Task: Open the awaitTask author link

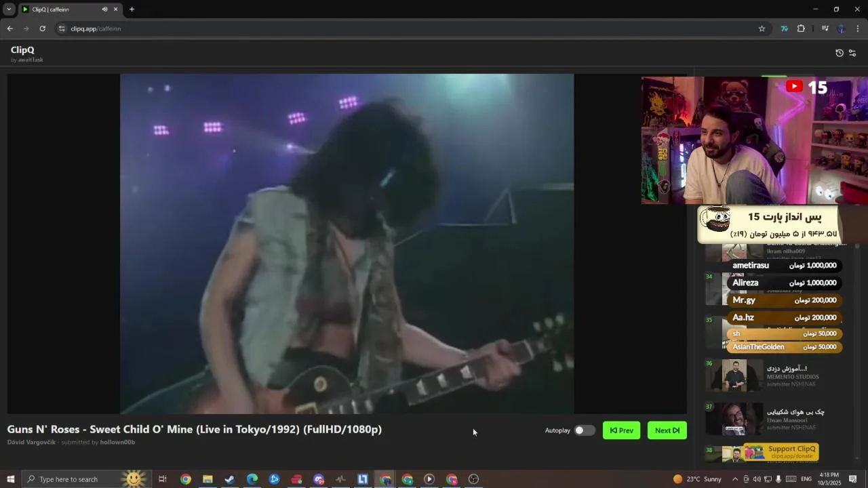Action: [31, 60]
